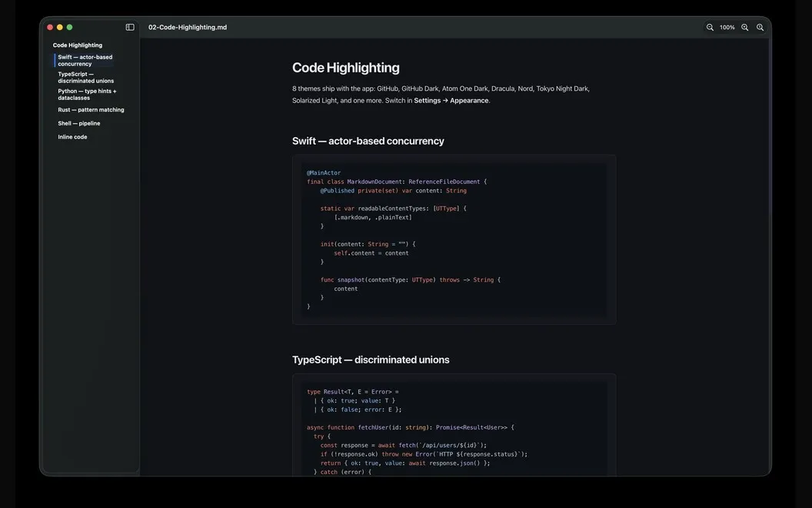
Task: Click the 8 themes ship with the app paragraph
Action: [x=441, y=95]
